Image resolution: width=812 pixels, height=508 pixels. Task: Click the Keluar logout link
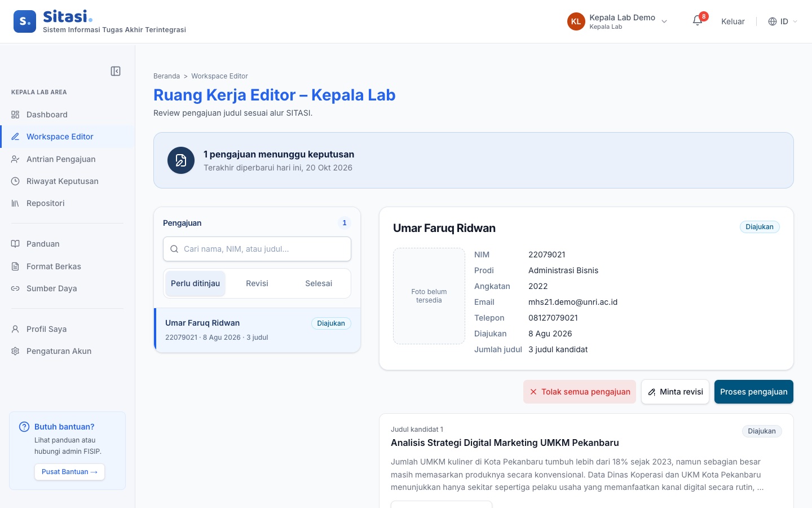click(x=733, y=21)
